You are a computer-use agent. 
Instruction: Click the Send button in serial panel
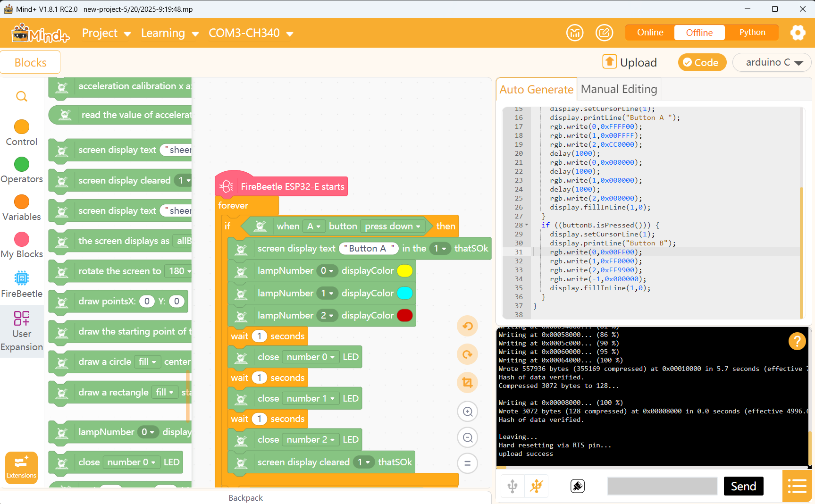coord(743,486)
